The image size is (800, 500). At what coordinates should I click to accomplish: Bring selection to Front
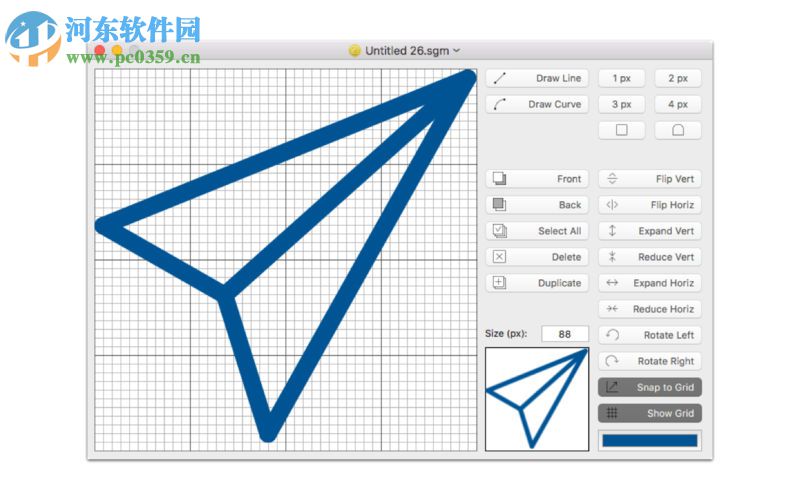pos(537,179)
